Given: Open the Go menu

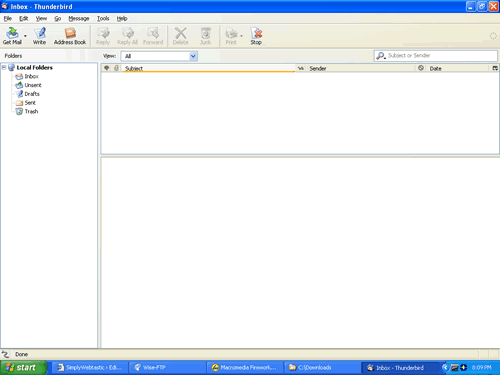Looking at the screenshot, I should (58, 18).
